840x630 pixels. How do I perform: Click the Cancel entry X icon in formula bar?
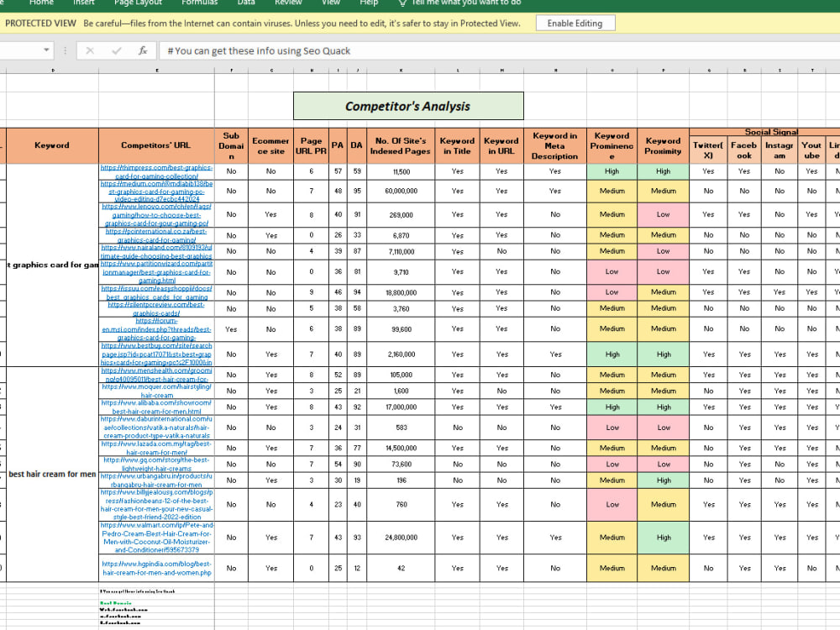(x=90, y=51)
